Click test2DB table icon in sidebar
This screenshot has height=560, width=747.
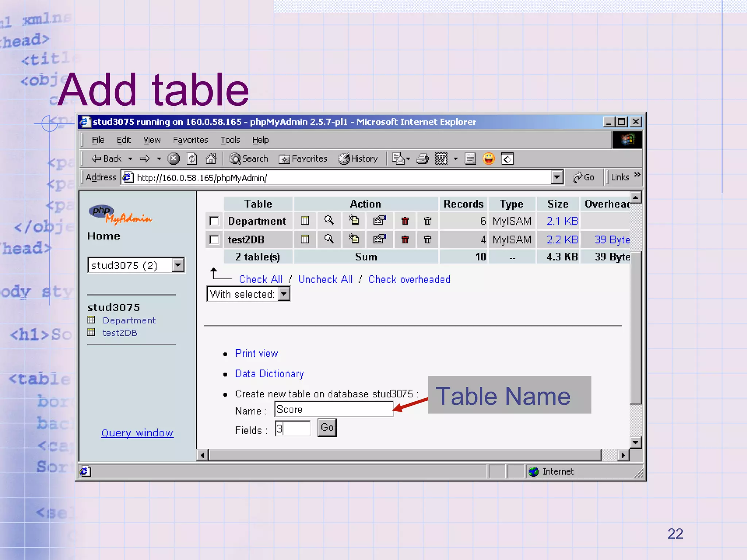pyautogui.click(x=91, y=332)
